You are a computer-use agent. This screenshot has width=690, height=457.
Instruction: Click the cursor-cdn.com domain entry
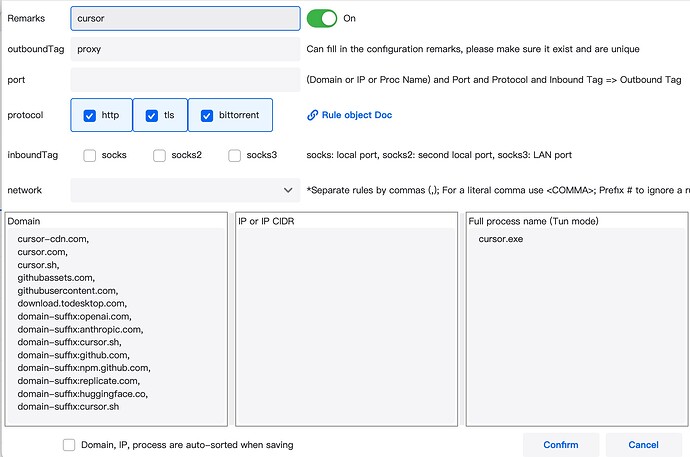coord(53,239)
